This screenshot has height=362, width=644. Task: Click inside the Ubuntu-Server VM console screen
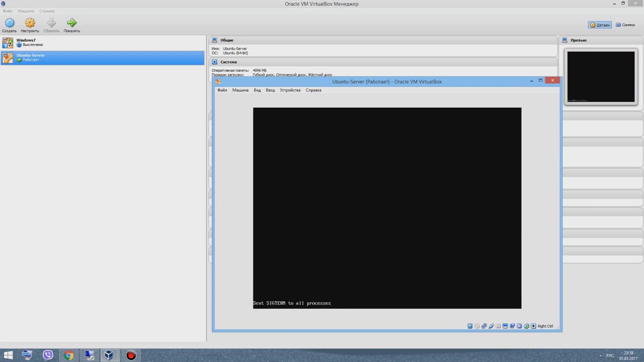[387, 208]
